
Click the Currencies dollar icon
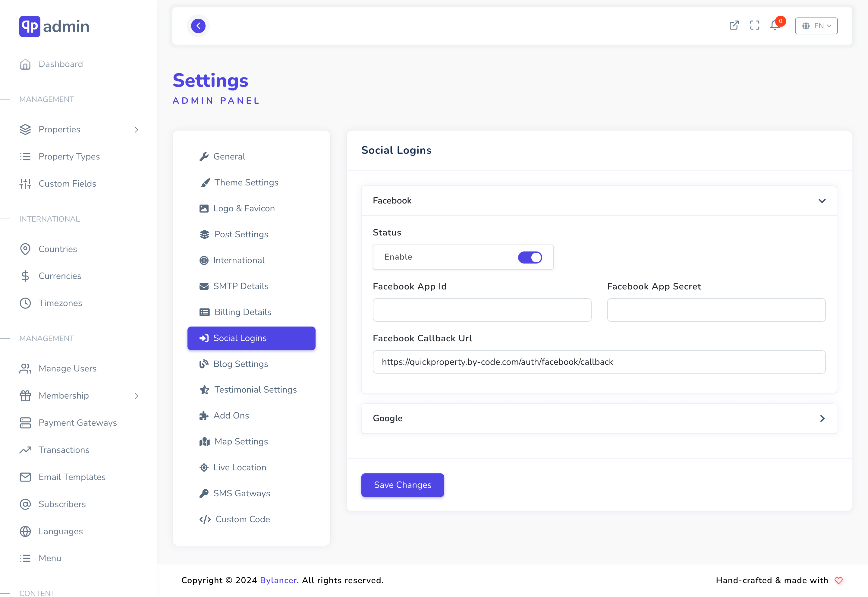pos(25,276)
